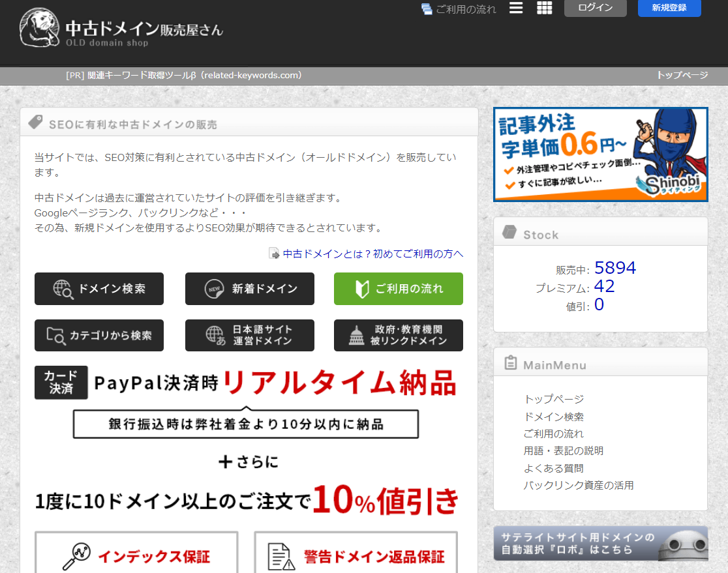Click the ご利用の流れ icon in the header
The image size is (728, 573).
427,9
